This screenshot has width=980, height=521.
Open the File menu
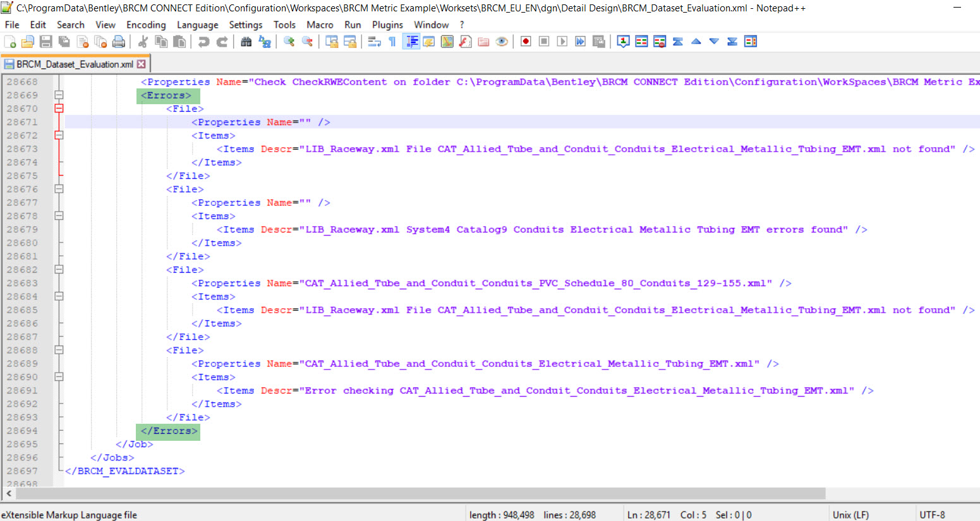click(x=12, y=25)
